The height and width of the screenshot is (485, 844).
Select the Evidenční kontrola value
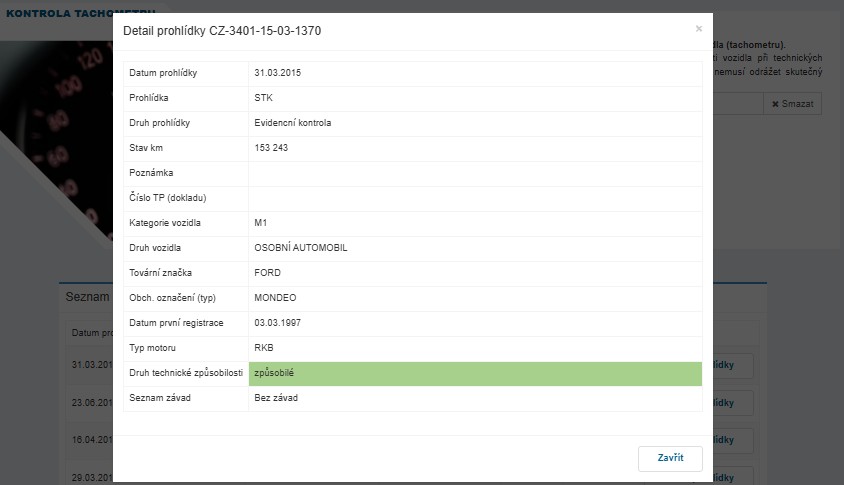click(293, 123)
